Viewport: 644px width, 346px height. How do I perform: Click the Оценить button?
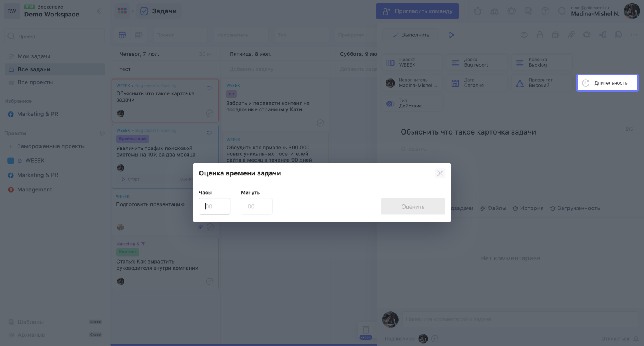413,206
